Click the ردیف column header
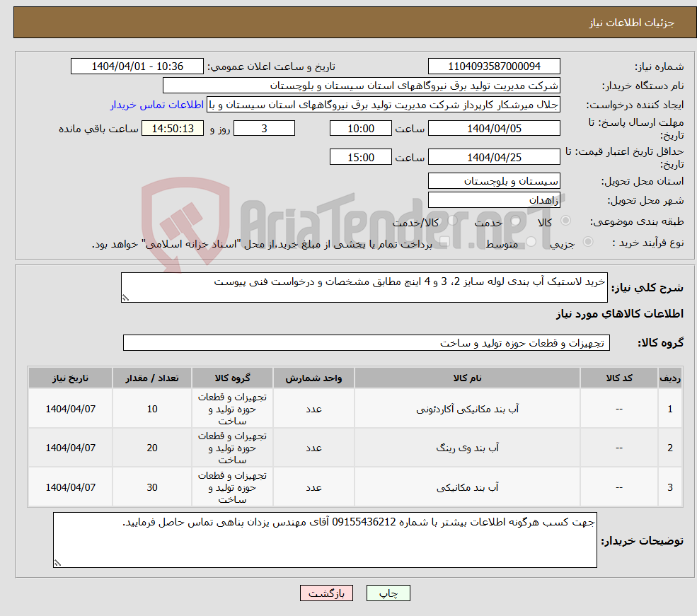697x616 pixels. click(x=670, y=378)
